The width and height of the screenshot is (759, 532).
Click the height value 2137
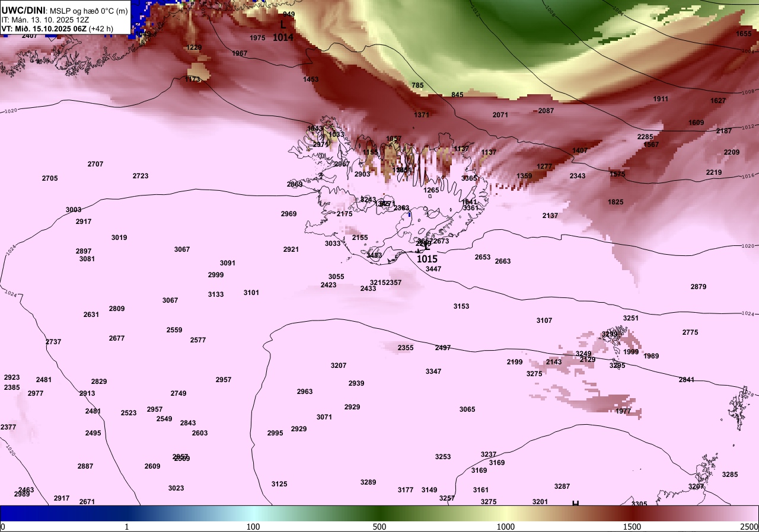tap(550, 216)
